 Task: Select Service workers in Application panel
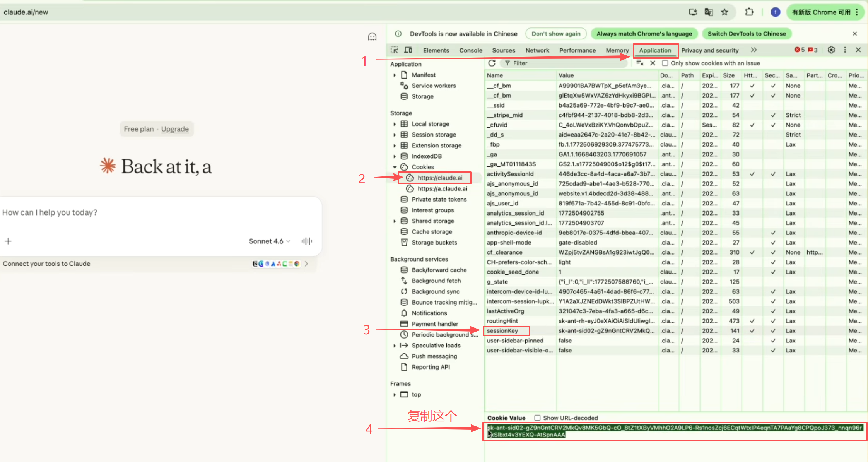point(433,86)
